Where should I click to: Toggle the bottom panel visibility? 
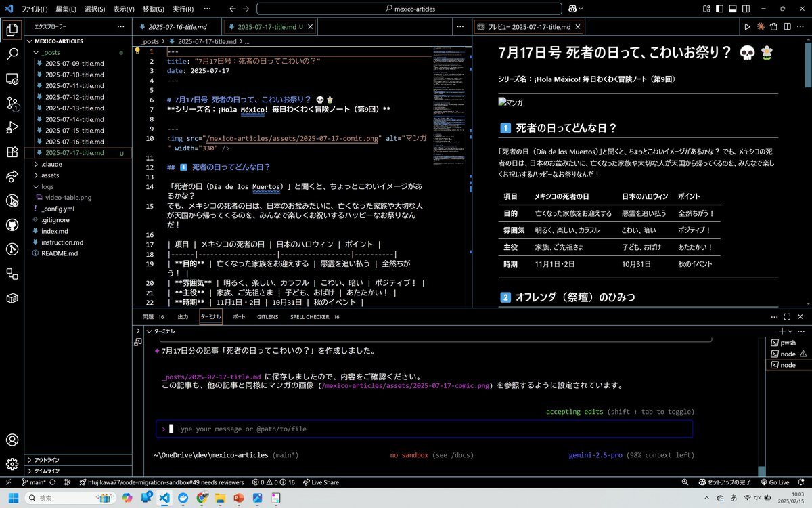(x=732, y=9)
